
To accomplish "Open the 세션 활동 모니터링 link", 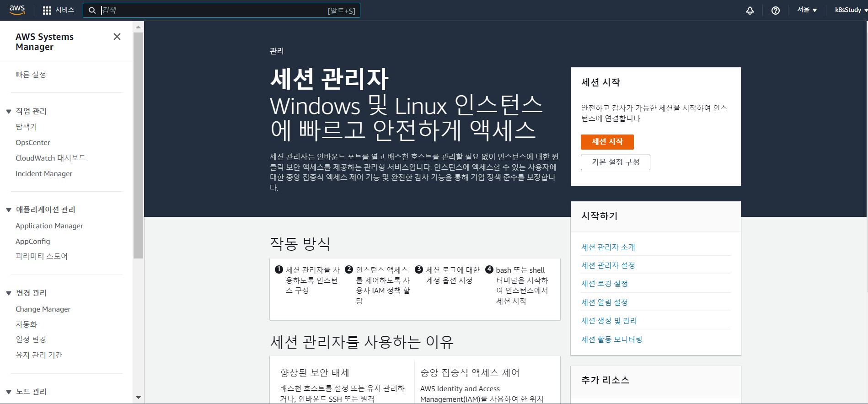I will pyautogui.click(x=612, y=339).
